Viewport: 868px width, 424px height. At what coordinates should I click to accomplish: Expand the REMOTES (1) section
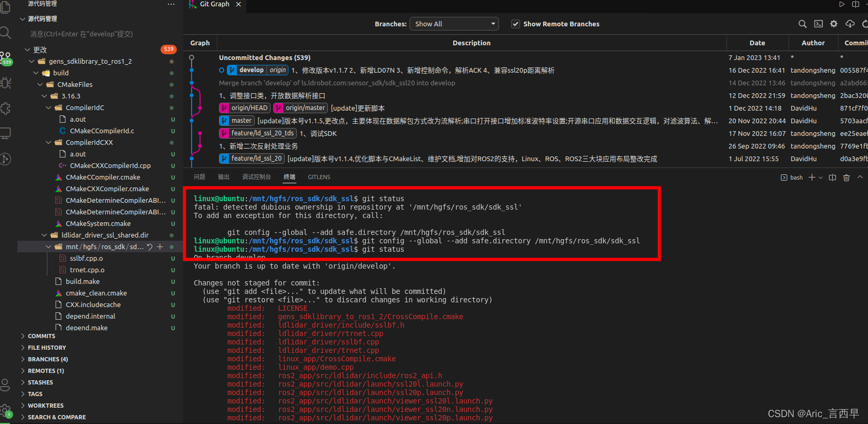click(x=45, y=371)
